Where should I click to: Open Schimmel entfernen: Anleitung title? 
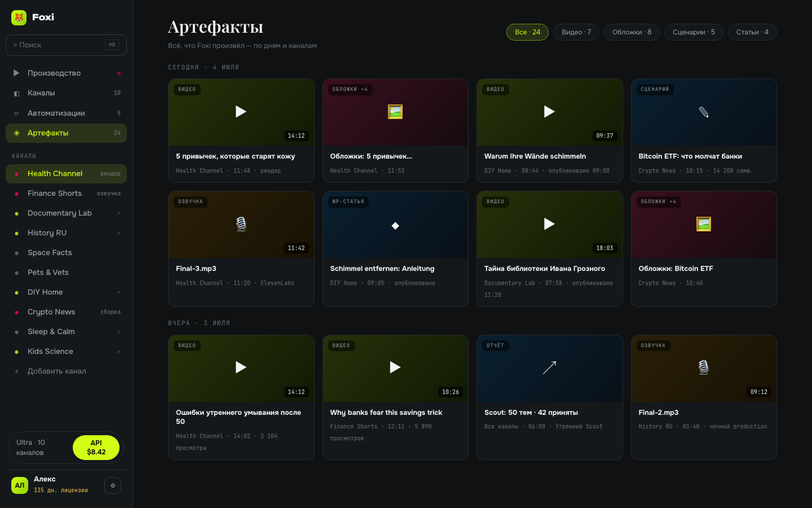pos(382,269)
